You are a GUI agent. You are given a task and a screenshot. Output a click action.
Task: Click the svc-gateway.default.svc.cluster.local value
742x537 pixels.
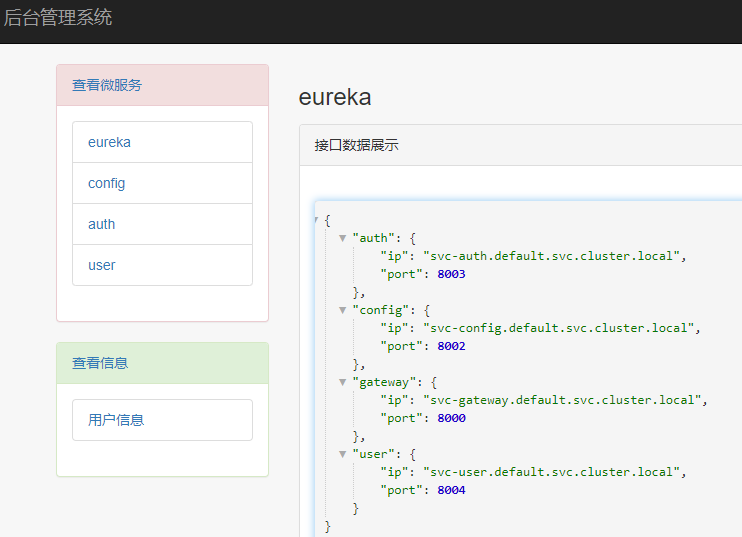562,400
